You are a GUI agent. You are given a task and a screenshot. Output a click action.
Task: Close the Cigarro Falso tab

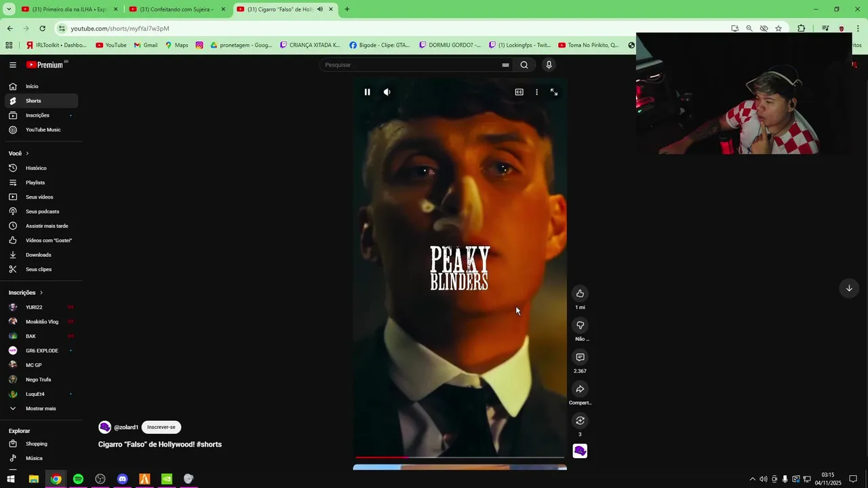click(x=331, y=9)
